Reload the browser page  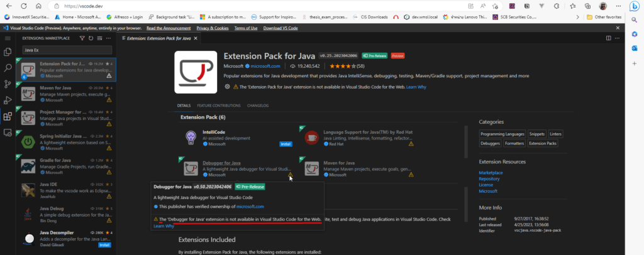[x=23, y=6]
